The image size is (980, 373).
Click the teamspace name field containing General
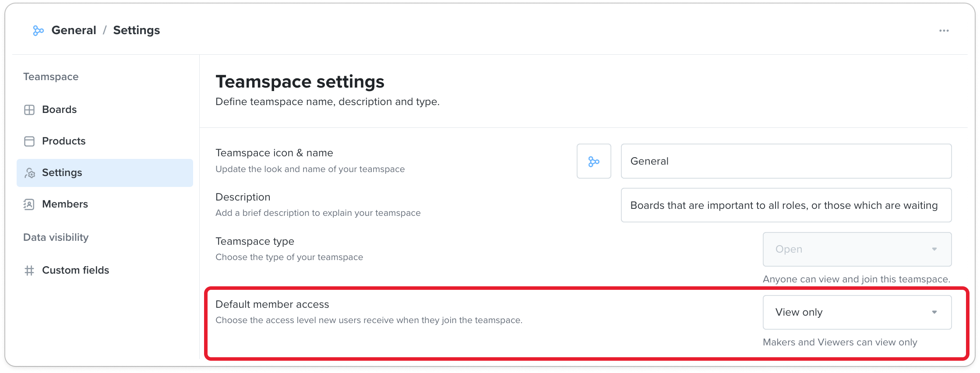(786, 161)
